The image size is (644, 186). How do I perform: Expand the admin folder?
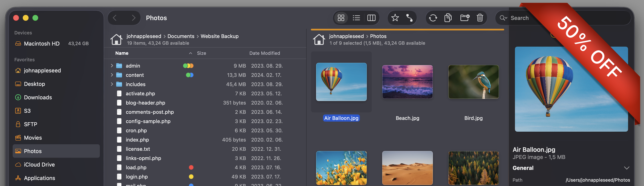112,66
